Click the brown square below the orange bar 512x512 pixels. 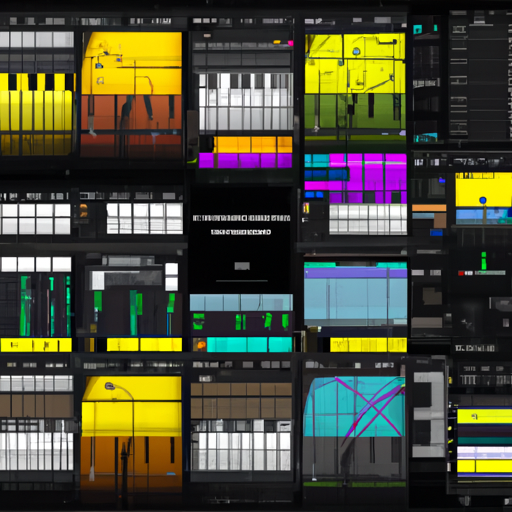click(440, 220)
